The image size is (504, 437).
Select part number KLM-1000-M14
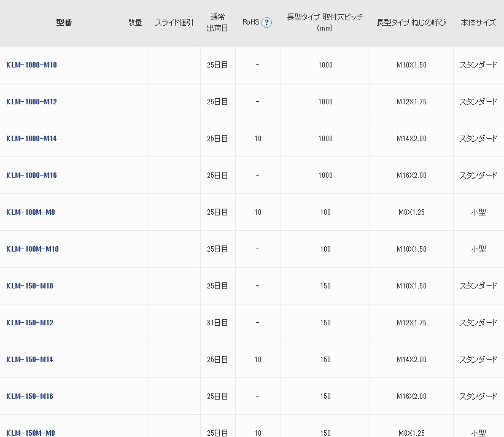tap(31, 139)
